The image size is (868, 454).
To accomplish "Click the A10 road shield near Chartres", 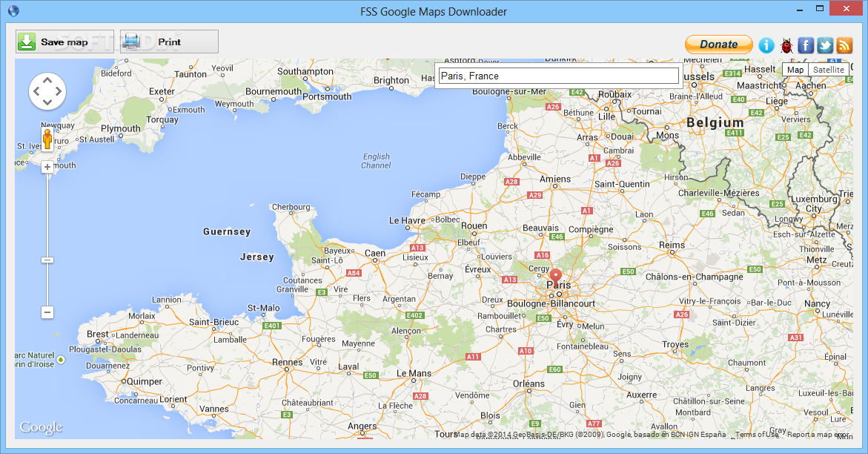I will [x=526, y=350].
